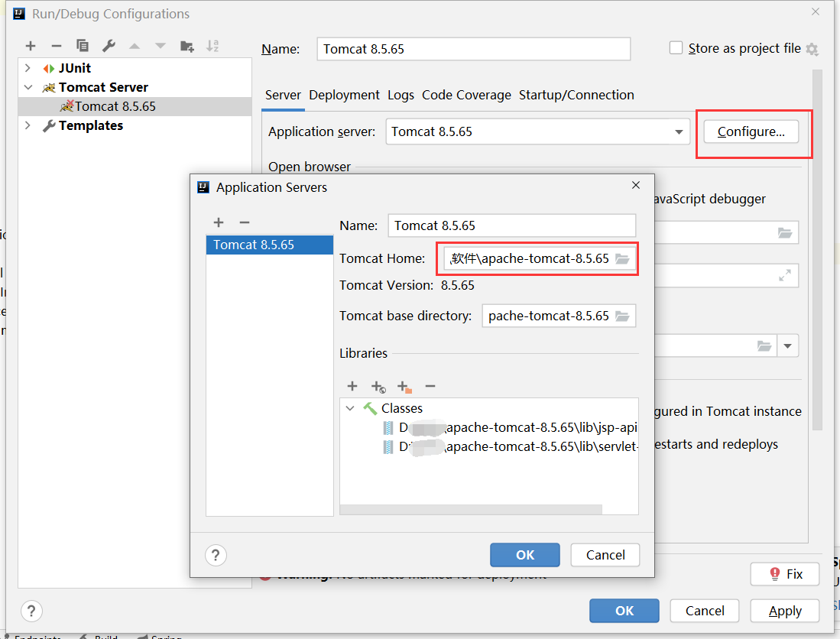Create new folder icon in configurations toolbar
Image resolution: width=840 pixels, height=639 pixels.
coord(187,46)
